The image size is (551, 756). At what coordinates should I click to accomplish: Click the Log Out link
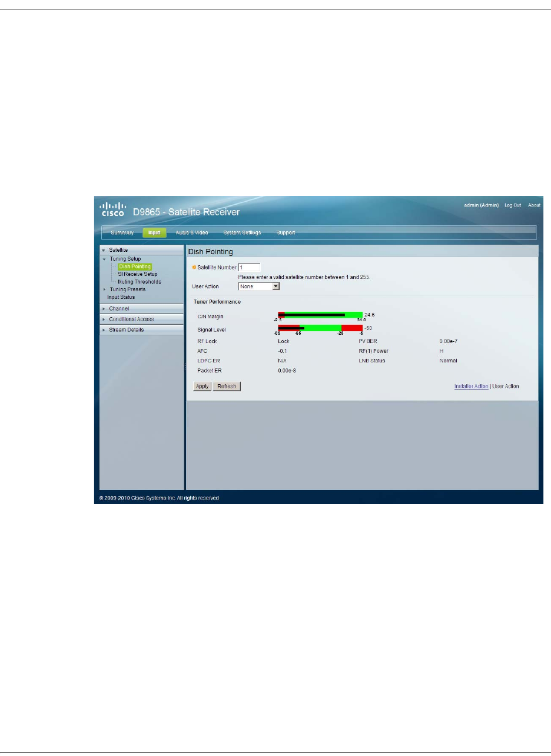(513, 205)
